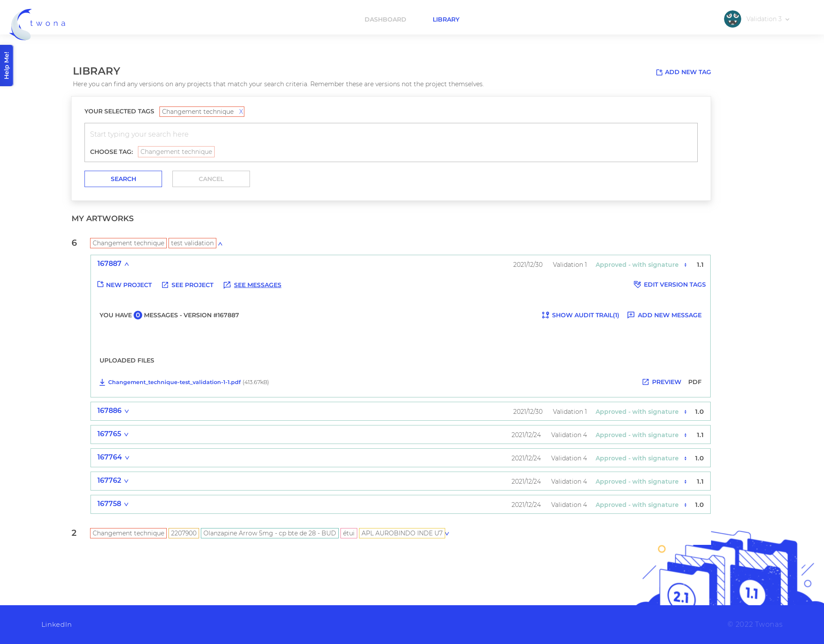Click the New Project icon
The height and width of the screenshot is (644, 824).
(100, 284)
